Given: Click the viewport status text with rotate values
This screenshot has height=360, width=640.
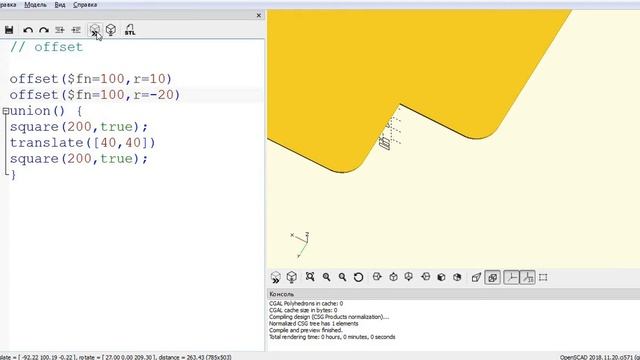Looking at the screenshot, I should pos(116,357).
